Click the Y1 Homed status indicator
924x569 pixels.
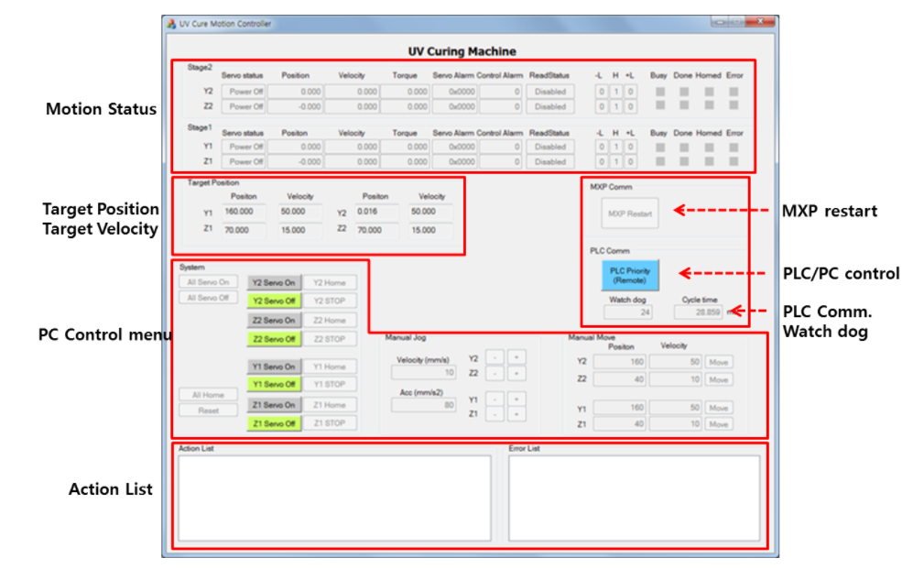pos(709,147)
